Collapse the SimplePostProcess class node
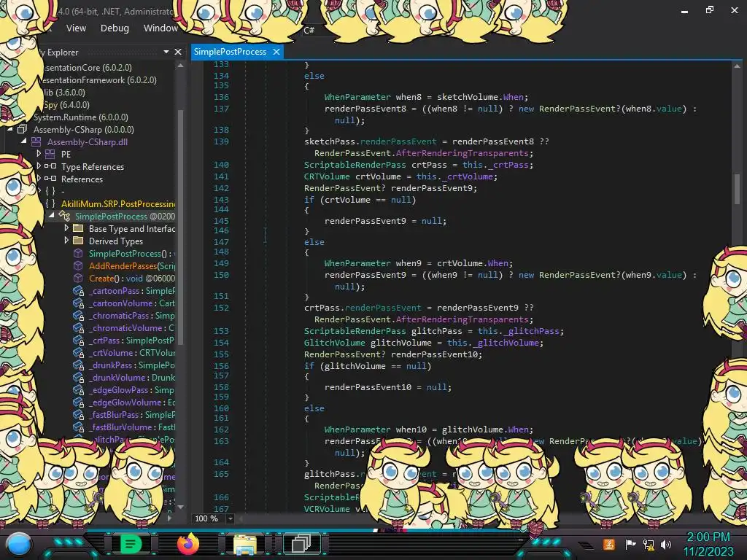Viewport: 747px width, 560px height. pos(52,215)
